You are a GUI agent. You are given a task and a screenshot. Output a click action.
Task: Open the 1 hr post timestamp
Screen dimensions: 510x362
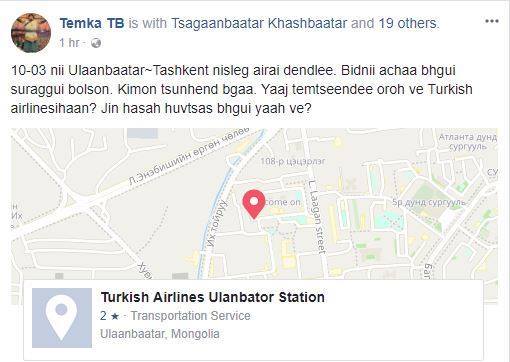coord(69,43)
